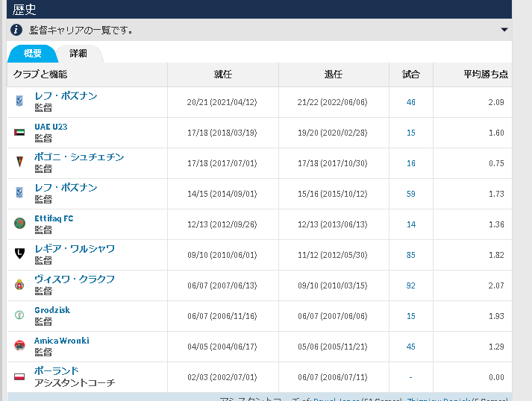
Task: Click the info icon beside 監督キャリア
Action: [x=16, y=30]
